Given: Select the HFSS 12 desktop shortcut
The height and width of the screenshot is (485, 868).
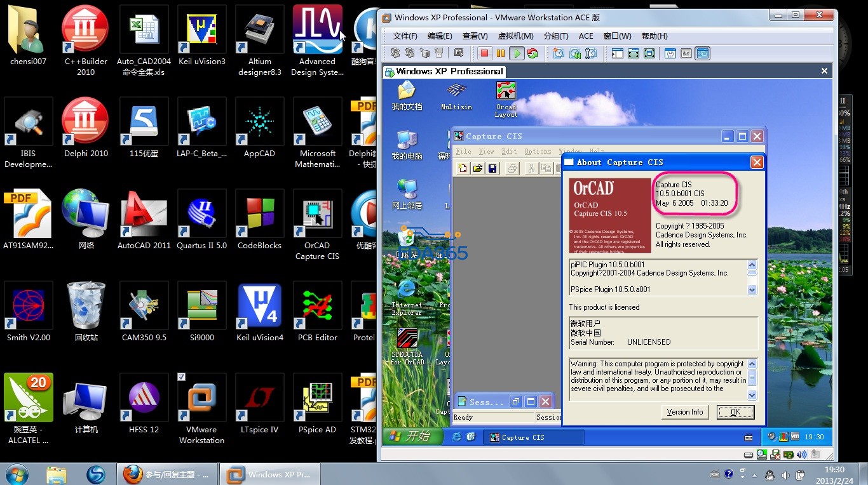Looking at the screenshot, I should pyautogui.click(x=144, y=404).
